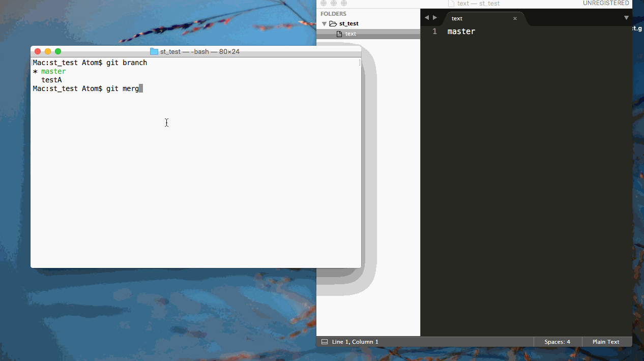Image resolution: width=644 pixels, height=361 pixels.
Task: Close the Terminal window red button
Action: (x=38, y=51)
